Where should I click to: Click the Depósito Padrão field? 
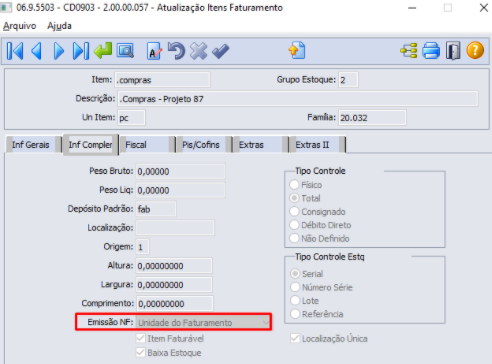[x=156, y=209]
